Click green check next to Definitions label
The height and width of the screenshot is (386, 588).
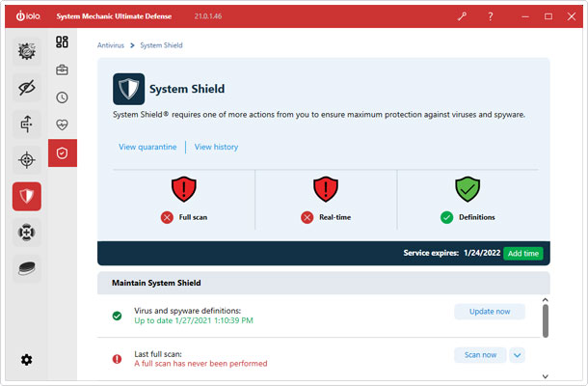pos(447,217)
